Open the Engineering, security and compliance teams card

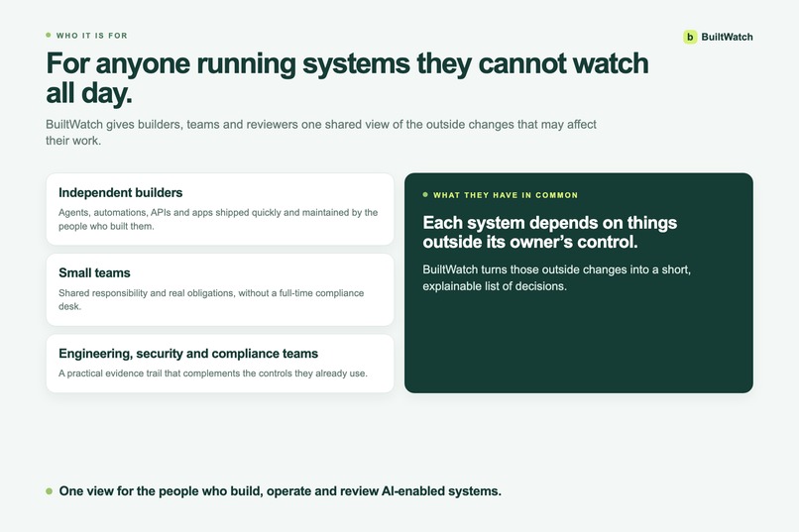220,364
